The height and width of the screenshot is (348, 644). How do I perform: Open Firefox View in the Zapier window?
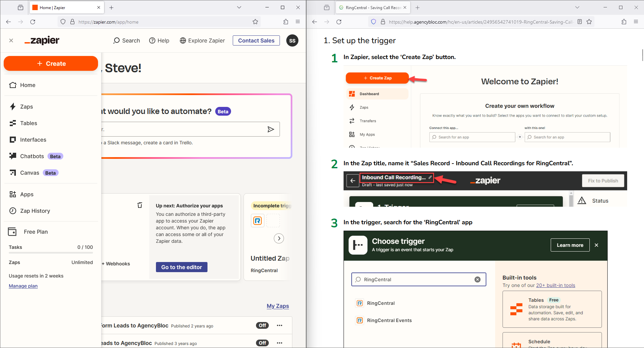[x=21, y=7]
